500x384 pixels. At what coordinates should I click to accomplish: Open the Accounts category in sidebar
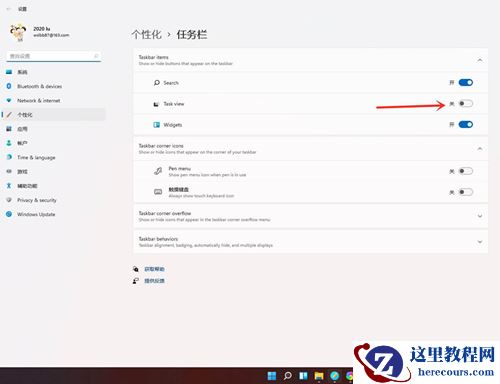click(53, 143)
